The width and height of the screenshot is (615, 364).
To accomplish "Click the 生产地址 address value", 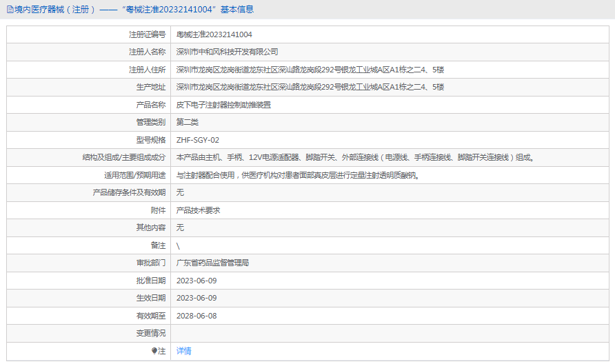I will point(310,87).
